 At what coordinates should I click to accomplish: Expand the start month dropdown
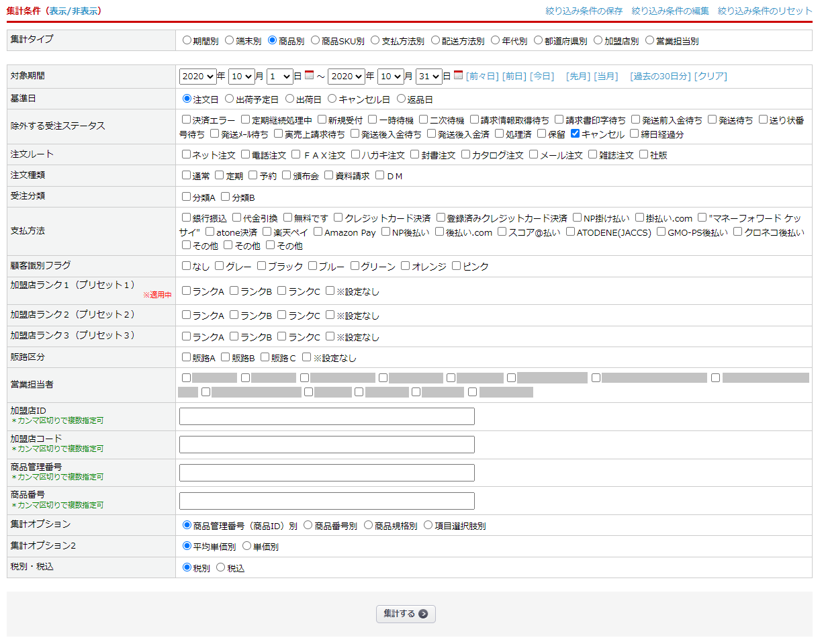pos(241,77)
